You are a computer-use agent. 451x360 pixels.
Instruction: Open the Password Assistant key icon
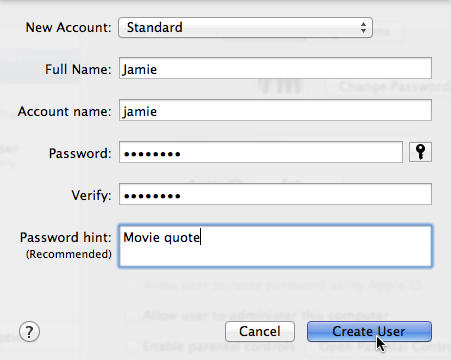(x=420, y=152)
